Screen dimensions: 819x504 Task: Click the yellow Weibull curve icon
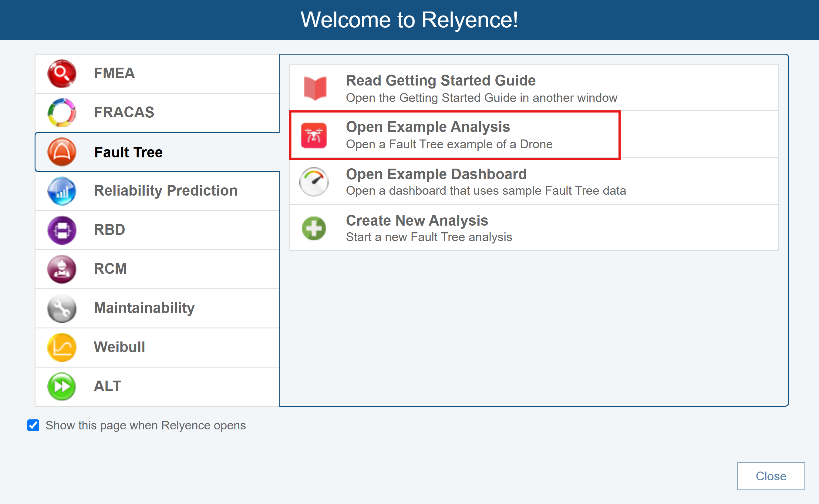coord(62,347)
